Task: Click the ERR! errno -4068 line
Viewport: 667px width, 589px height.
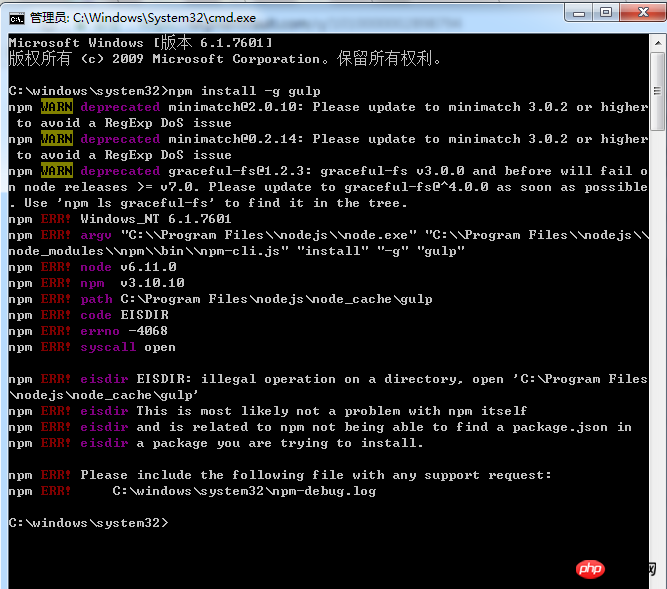Action: point(88,331)
